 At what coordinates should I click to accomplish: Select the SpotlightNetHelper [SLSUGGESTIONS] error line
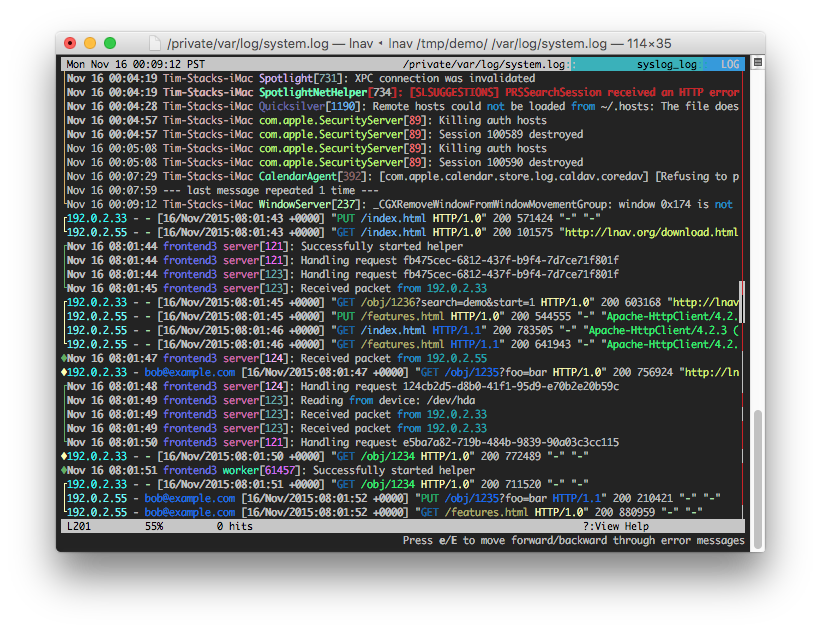(x=400, y=90)
